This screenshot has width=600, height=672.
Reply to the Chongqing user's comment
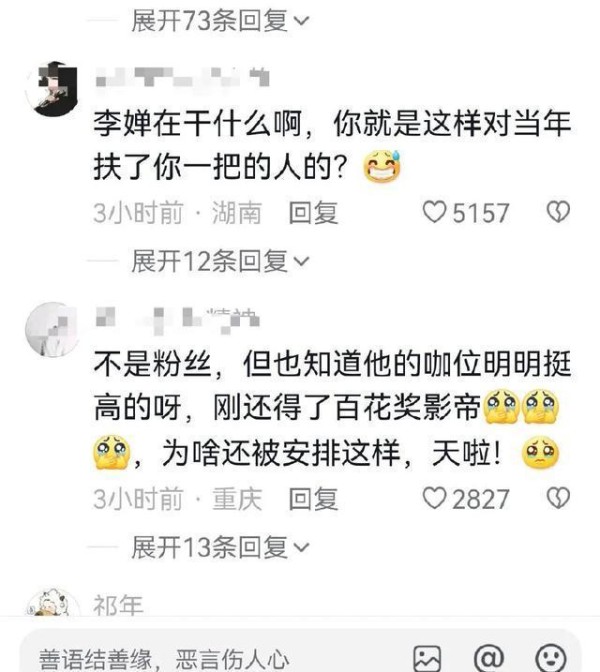pos(313,499)
